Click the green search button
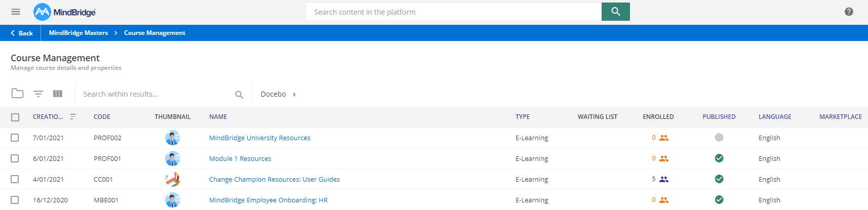 (x=615, y=12)
